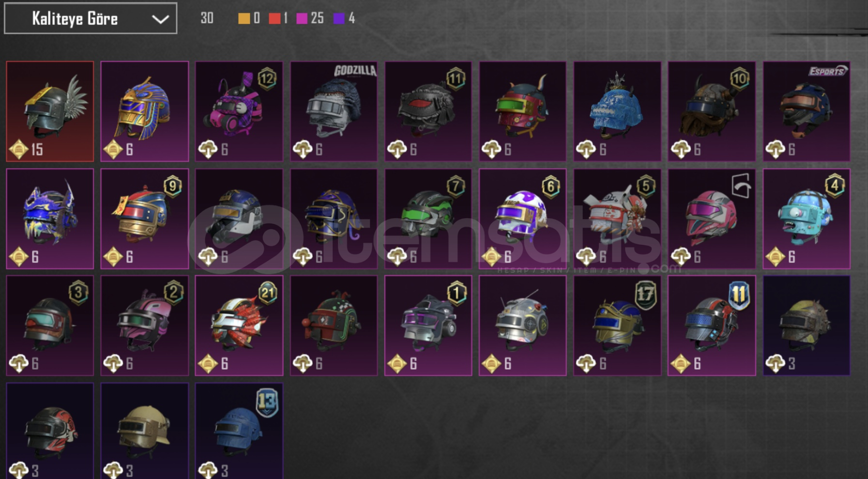Click the level 12 badge on pink bunny helmet
Image resolution: width=868 pixels, height=479 pixels.
point(267,78)
